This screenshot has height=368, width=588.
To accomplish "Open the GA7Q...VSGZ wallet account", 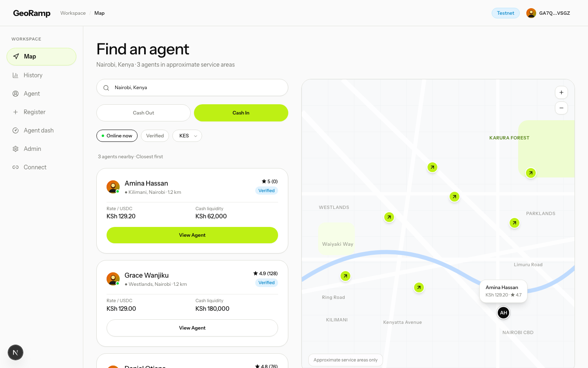I will (x=548, y=13).
